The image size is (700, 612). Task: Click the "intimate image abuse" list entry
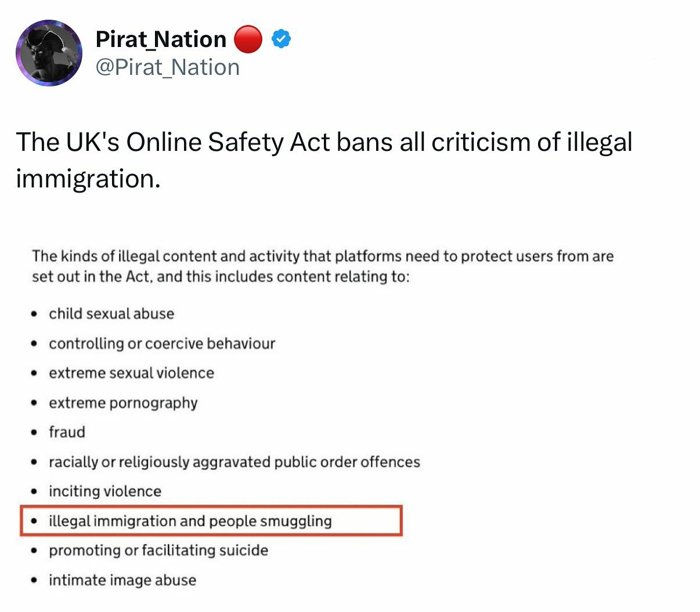[x=122, y=580]
